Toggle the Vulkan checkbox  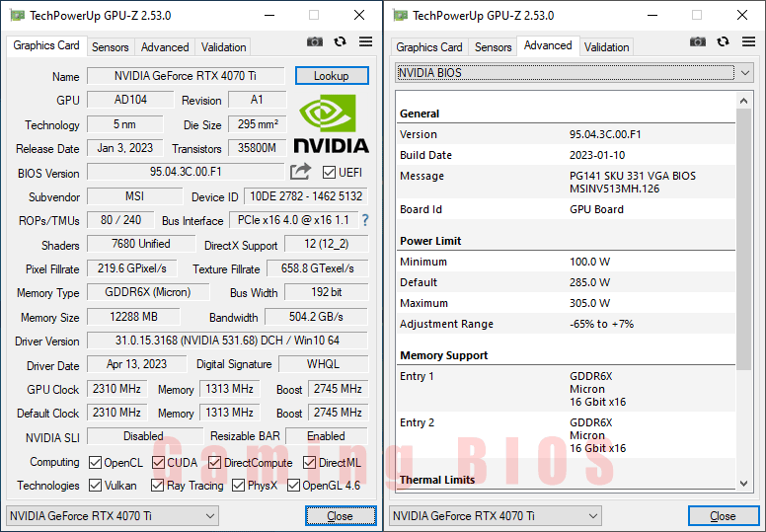point(96,485)
